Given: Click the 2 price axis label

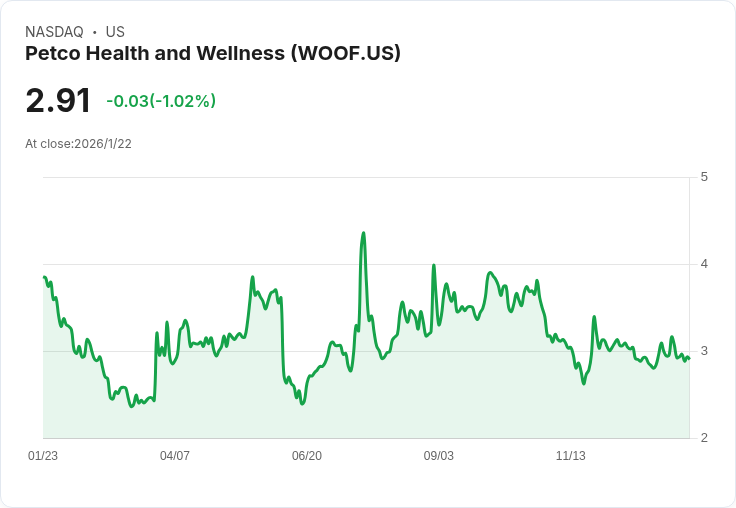Looking at the screenshot, I should click(x=704, y=438).
